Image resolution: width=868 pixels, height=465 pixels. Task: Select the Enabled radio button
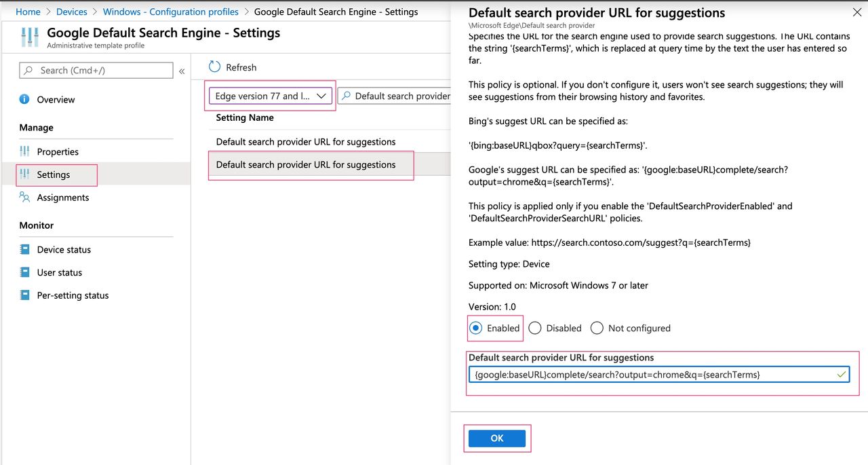[476, 328]
